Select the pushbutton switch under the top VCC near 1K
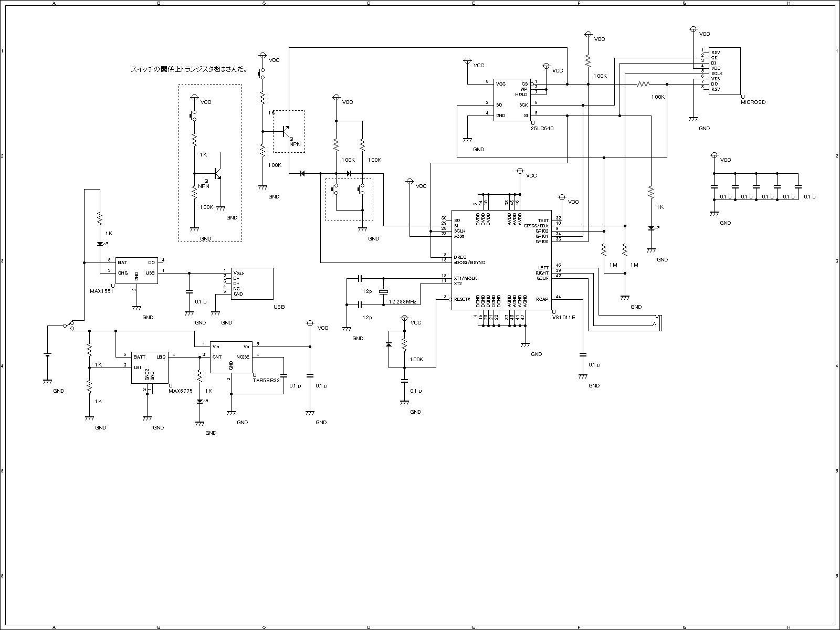This screenshot has width=840, height=630. 261,73
